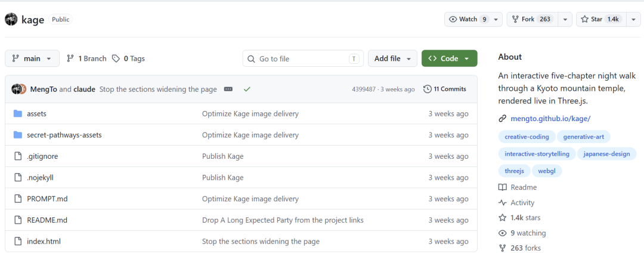Open the MengTo author link

[x=44, y=89]
